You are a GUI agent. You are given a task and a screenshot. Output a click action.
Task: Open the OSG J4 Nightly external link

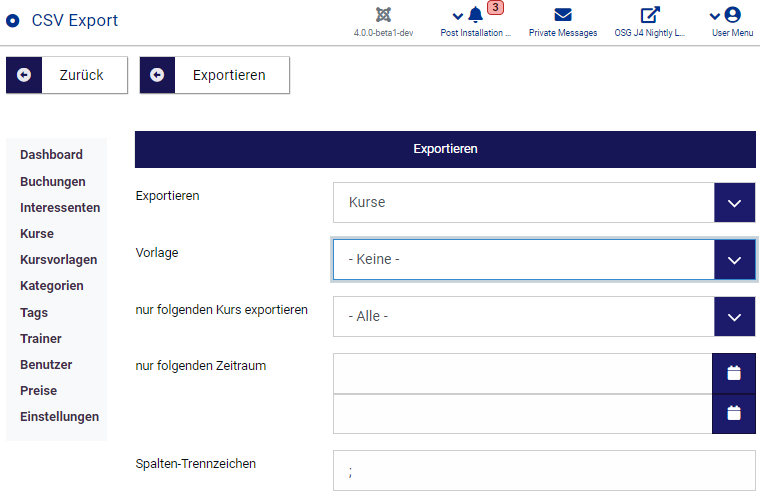coord(650,15)
